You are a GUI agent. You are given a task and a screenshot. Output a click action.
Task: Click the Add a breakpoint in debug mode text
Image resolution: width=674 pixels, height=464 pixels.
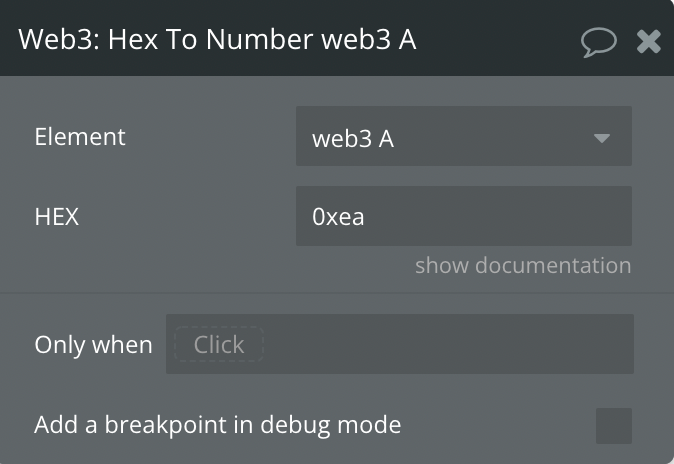click(x=218, y=425)
